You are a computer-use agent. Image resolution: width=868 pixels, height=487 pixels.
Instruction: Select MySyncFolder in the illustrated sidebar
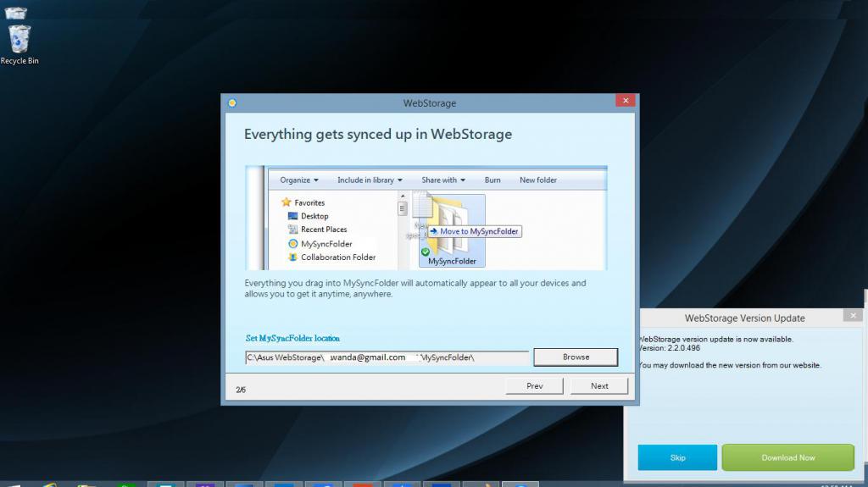click(x=320, y=244)
